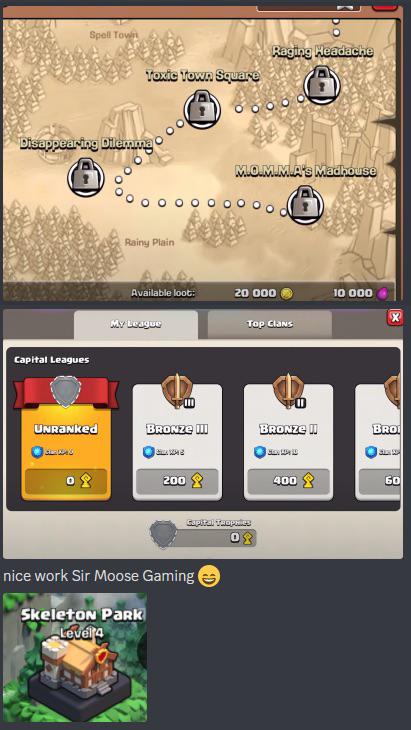The image size is (411, 730).
Task: Switch to the My League tab
Action: [136, 324]
